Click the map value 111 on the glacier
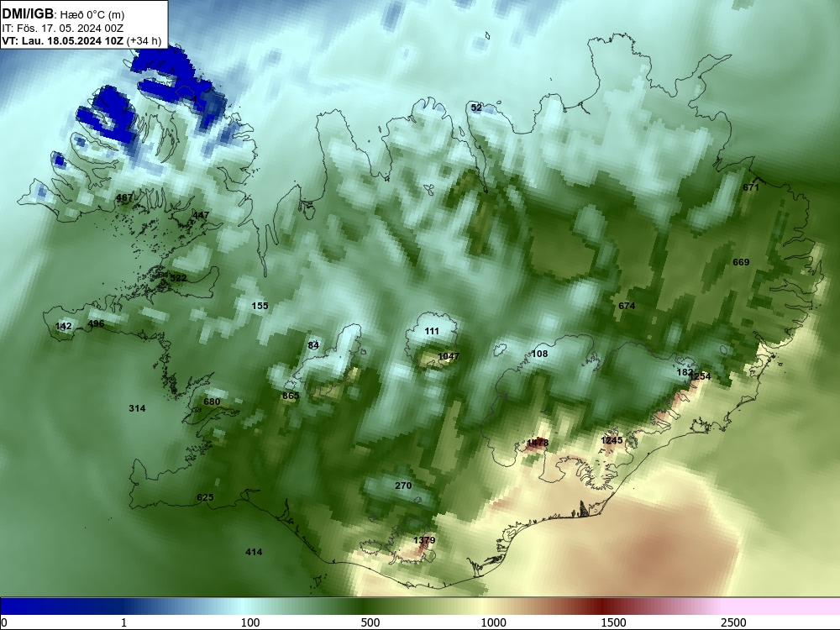840x630 pixels. pos(432,332)
